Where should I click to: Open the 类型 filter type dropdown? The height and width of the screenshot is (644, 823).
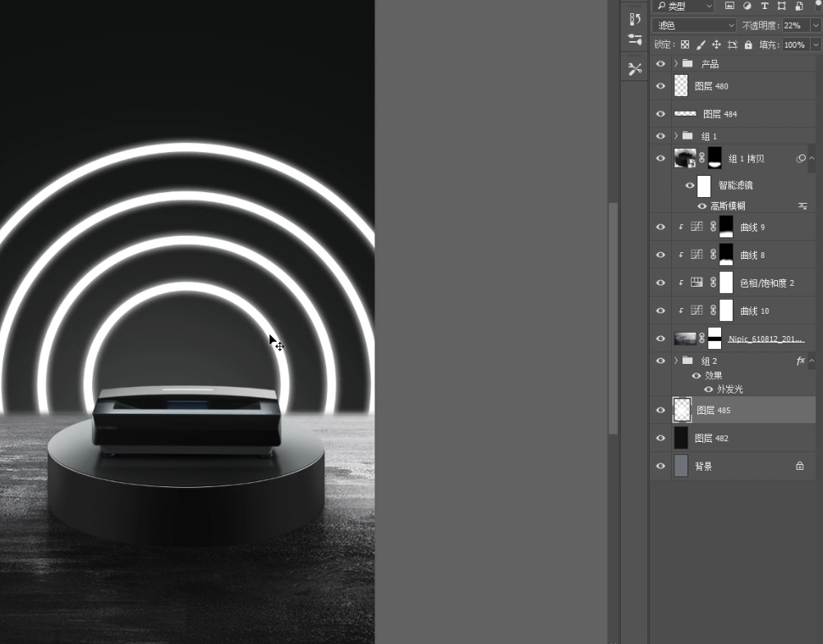coord(684,6)
